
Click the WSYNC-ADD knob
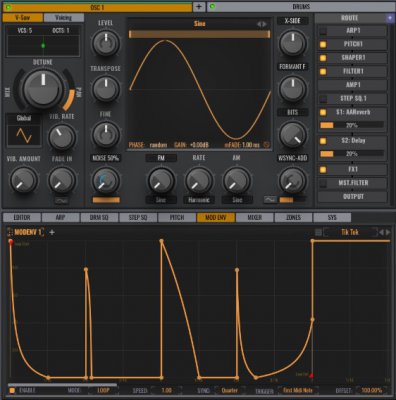tap(292, 181)
